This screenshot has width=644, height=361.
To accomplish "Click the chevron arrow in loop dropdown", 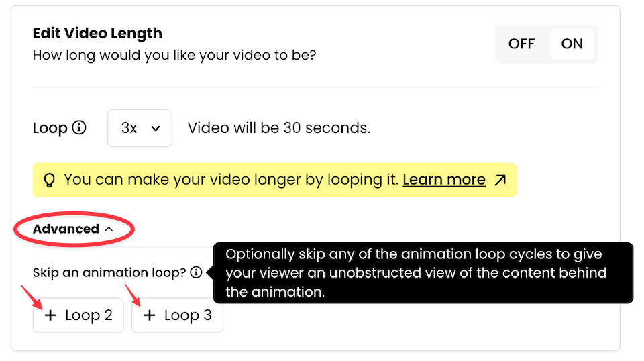I will (155, 129).
